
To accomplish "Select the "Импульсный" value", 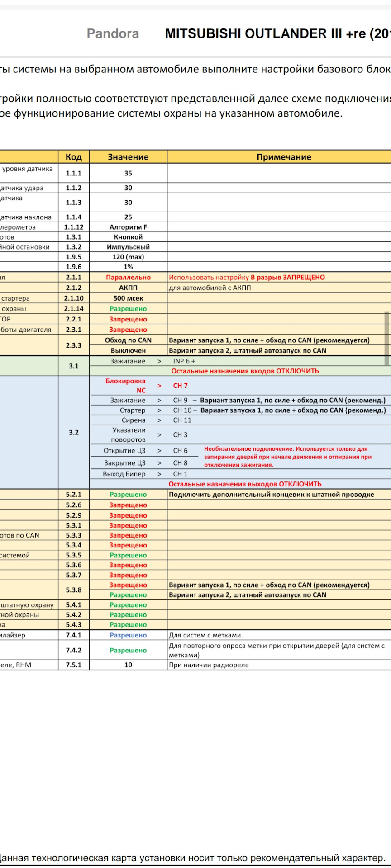I will click(128, 247).
